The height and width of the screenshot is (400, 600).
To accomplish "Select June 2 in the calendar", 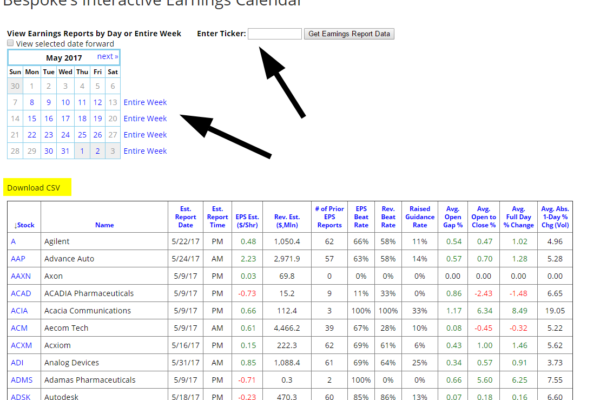I will pyautogui.click(x=98, y=151).
